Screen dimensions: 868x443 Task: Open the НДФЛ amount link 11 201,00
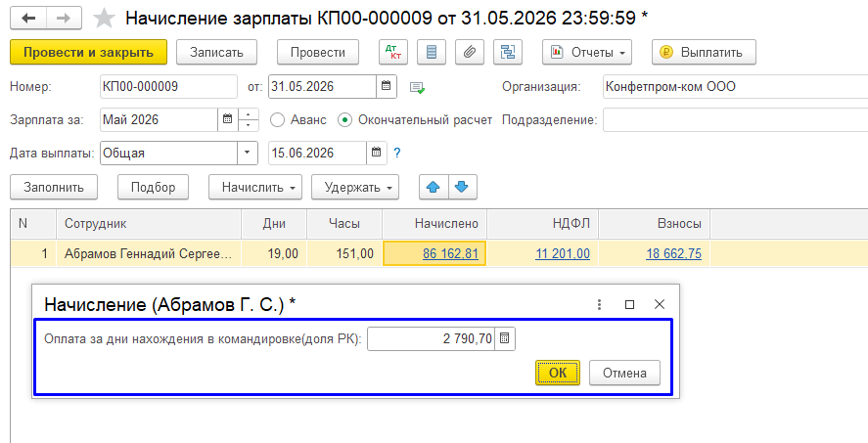click(x=563, y=254)
